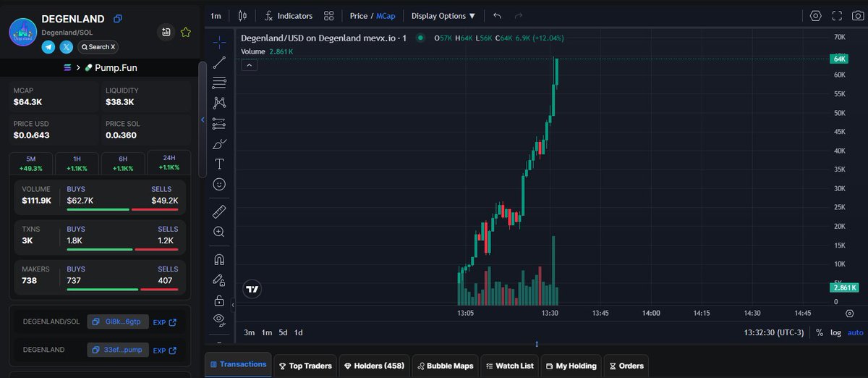Click the chart panel resize handle arrows
Screen dimensions: 868x378
[537, 344]
